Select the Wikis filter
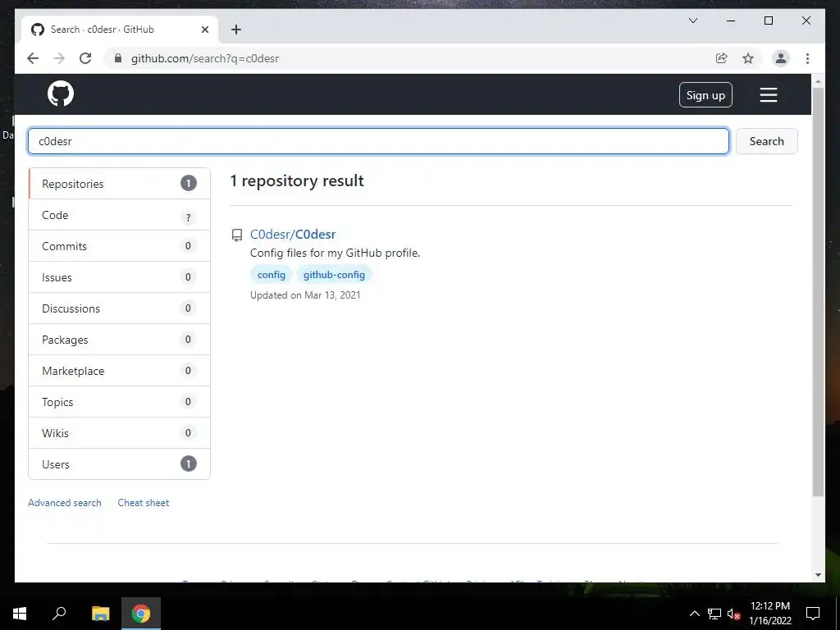This screenshot has width=840, height=630. tap(119, 433)
